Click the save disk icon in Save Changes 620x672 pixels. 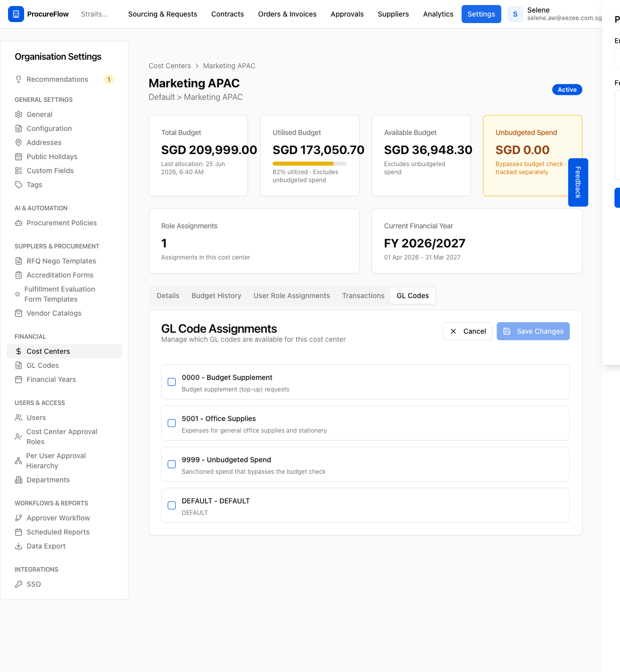pos(507,331)
